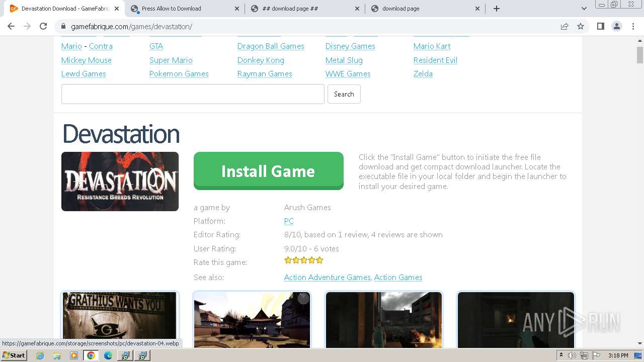
Task: Toggle the browser side panel
Action: click(x=600, y=27)
